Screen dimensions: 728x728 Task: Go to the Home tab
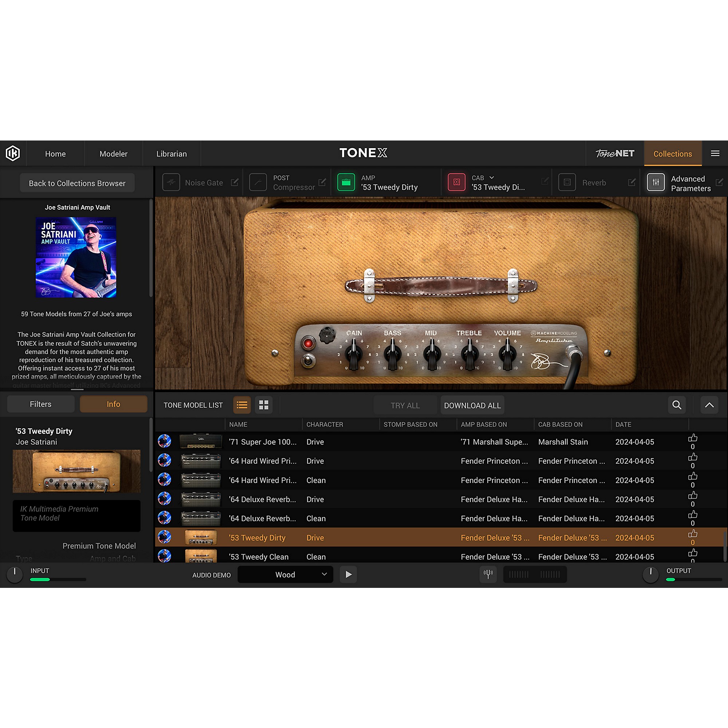tap(55, 154)
